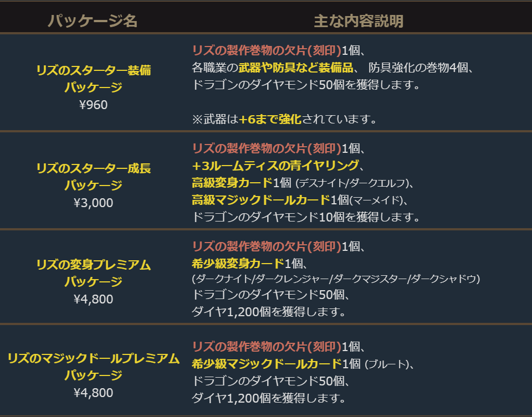
Task: Click the 武器や防具など装備品 highlighted text
Action: point(296,68)
